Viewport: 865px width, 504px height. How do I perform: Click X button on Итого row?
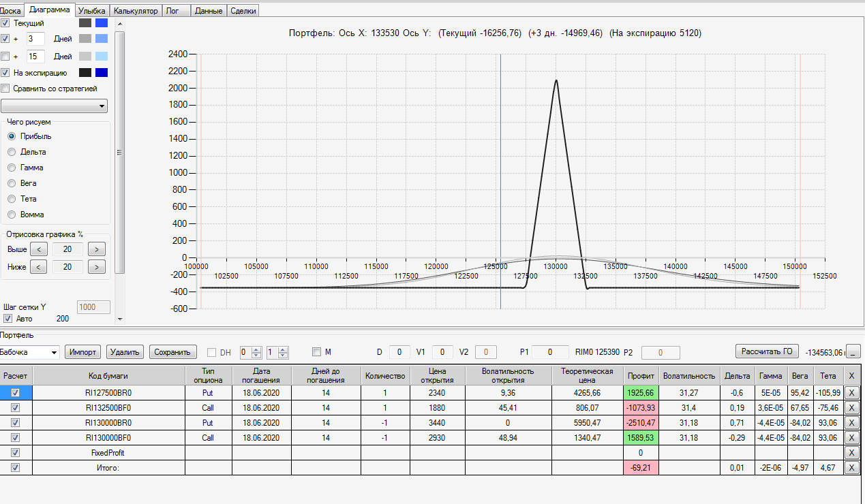coord(852,467)
